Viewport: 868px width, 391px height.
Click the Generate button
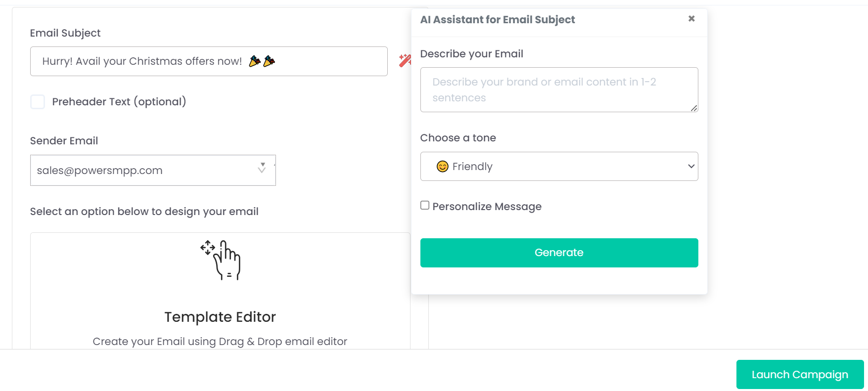[559, 253]
